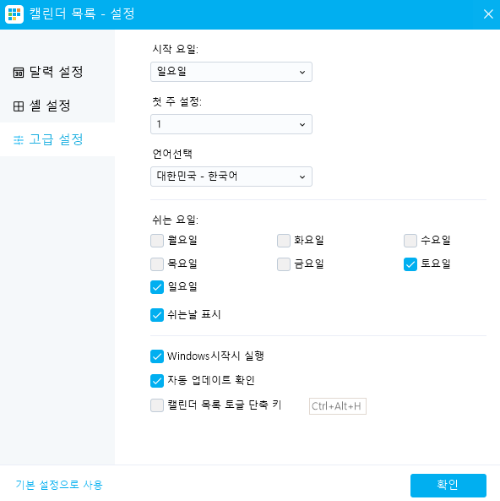Disable Windows시작시 실행 option
This screenshot has height=501, width=500.
tap(157, 356)
